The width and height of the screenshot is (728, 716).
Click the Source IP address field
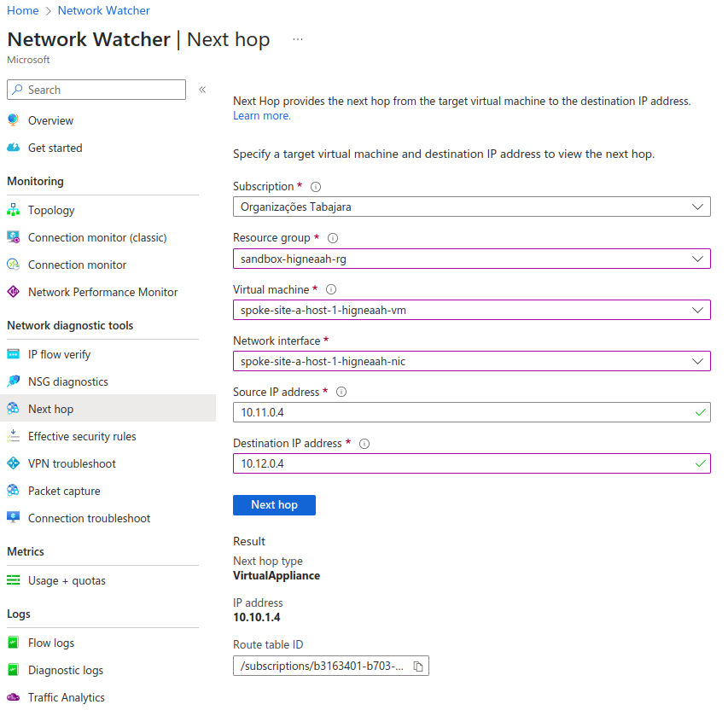pos(472,412)
